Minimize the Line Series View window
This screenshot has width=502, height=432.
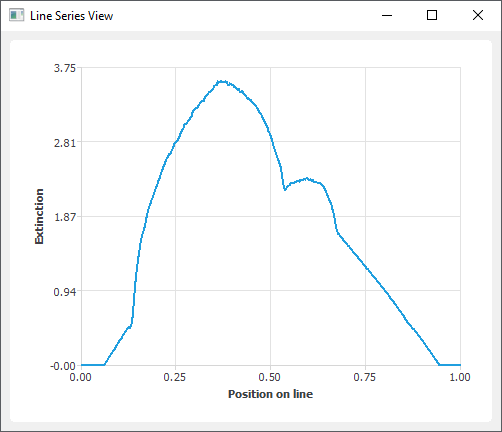coord(387,15)
